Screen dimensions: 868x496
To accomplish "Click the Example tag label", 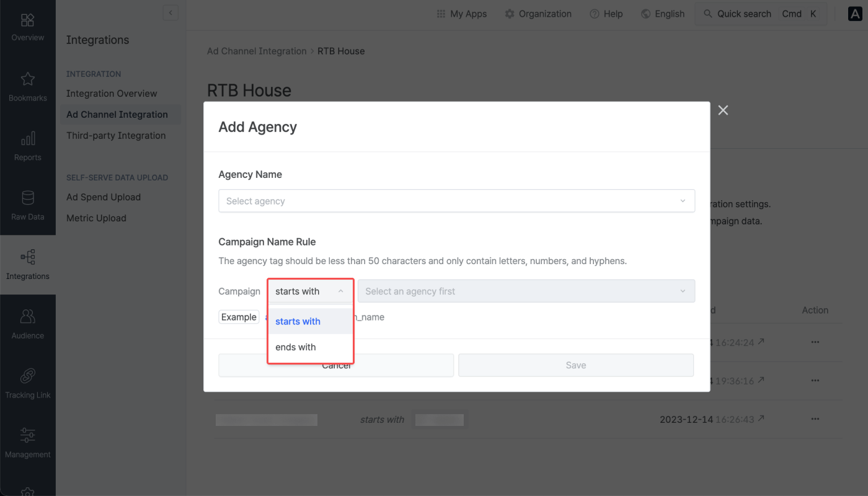I will 239,317.
